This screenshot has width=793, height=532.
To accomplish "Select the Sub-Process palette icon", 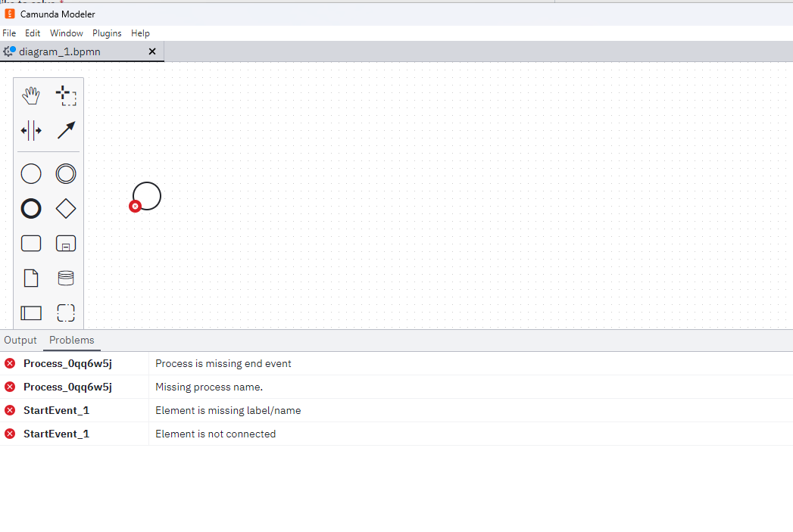I will point(66,243).
